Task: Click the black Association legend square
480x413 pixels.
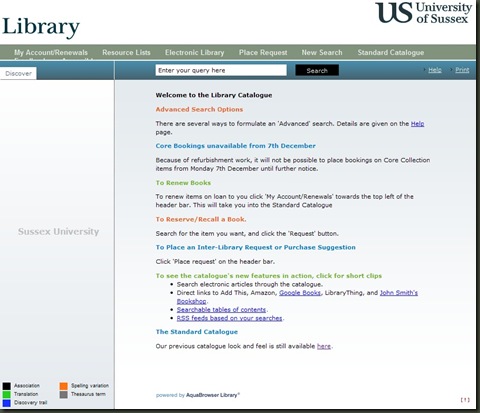Action: 7,386
